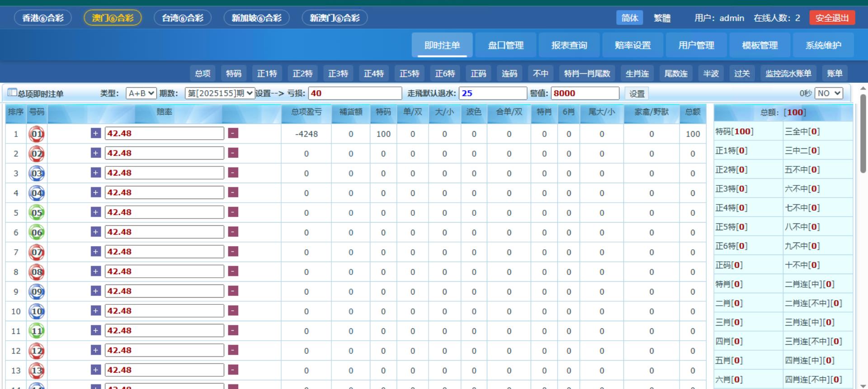Open the 期数 period dropdown
Viewport: 868px width, 389px height.
pos(220,93)
